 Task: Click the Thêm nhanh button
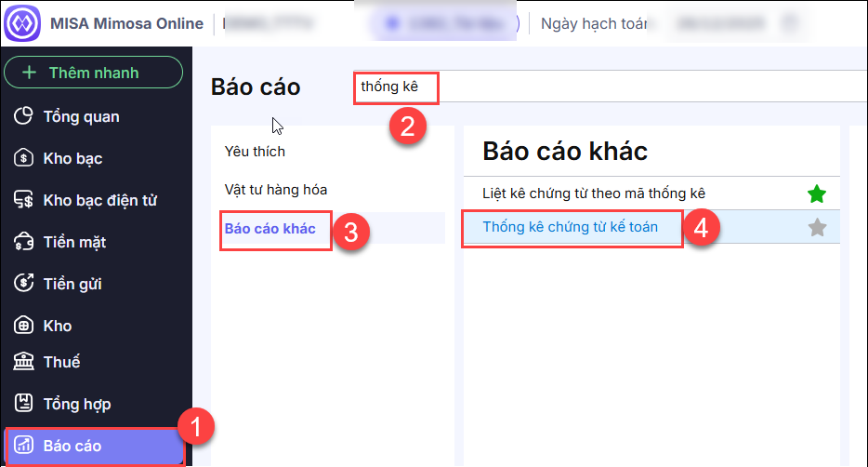pyautogui.click(x=94, y=72)
